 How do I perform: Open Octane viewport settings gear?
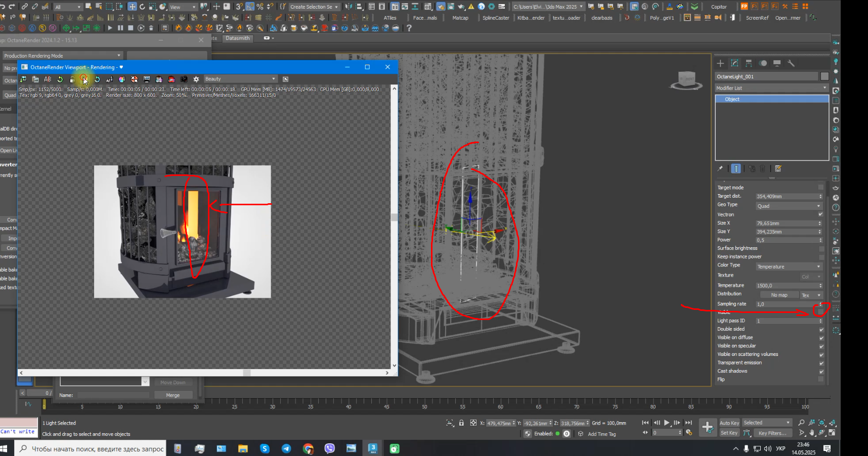tap(196, 79)
